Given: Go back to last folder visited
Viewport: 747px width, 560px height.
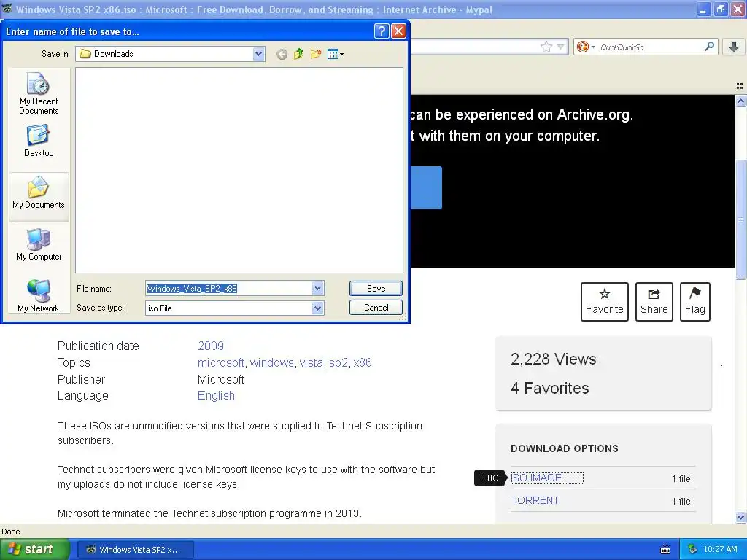Looking at the screenshot, I should point(282,54).
